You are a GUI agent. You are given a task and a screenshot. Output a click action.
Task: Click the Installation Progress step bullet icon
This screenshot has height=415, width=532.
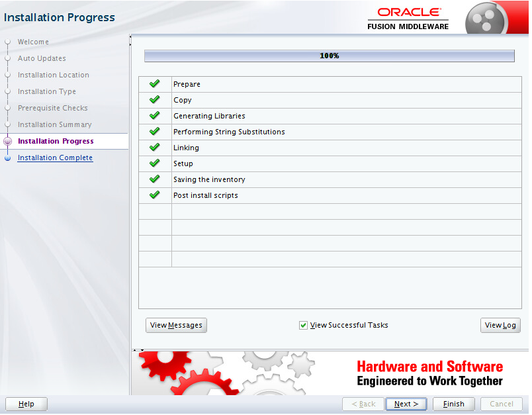7,141
